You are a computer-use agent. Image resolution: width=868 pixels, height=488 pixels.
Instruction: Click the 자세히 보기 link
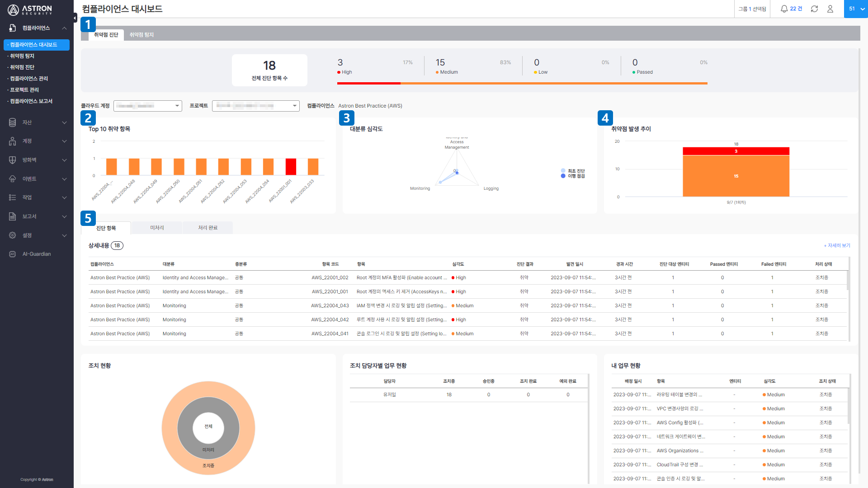tap(837, 245)
